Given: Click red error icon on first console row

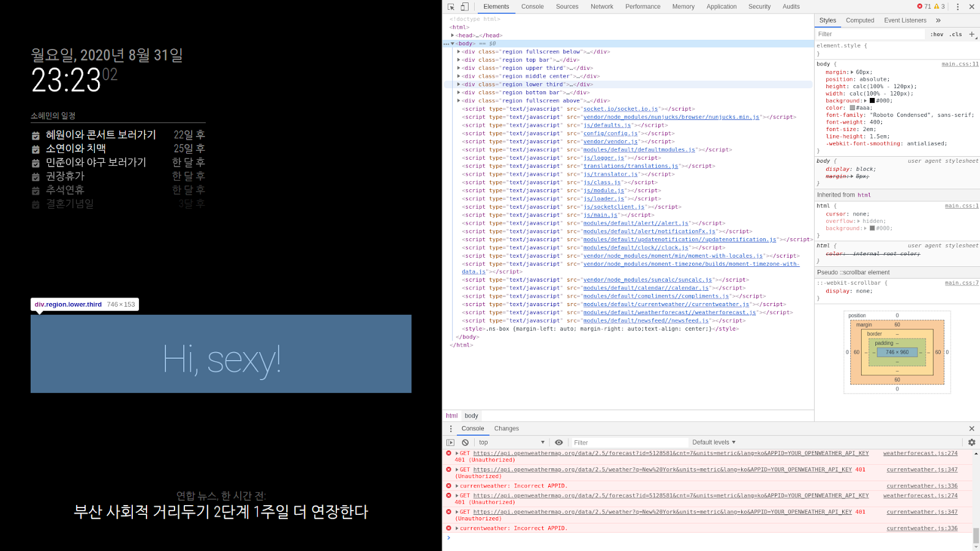Looking at the screenshot, I should coord(448,454).
